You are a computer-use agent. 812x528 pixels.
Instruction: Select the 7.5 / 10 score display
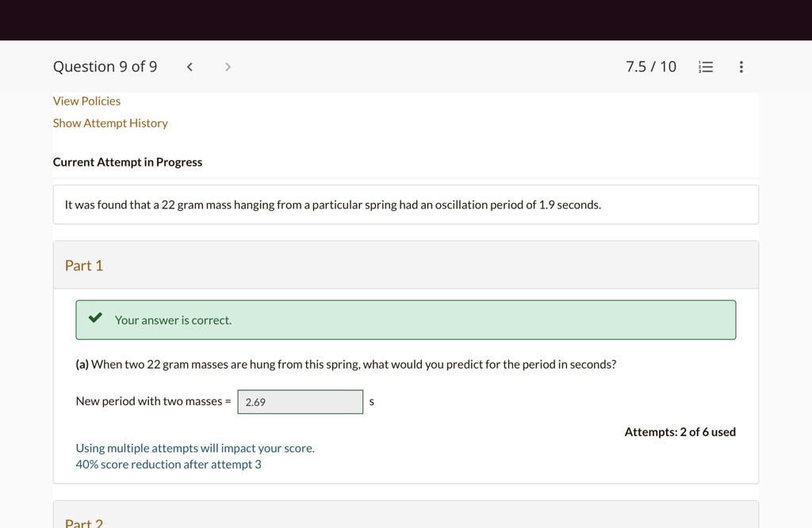click(651, 67)
